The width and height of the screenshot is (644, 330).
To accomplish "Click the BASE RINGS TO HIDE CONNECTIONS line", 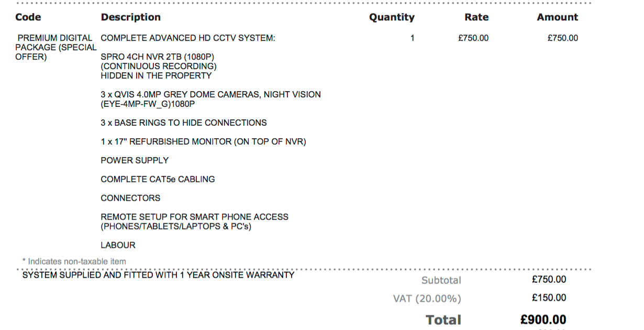I will point(183,123).
